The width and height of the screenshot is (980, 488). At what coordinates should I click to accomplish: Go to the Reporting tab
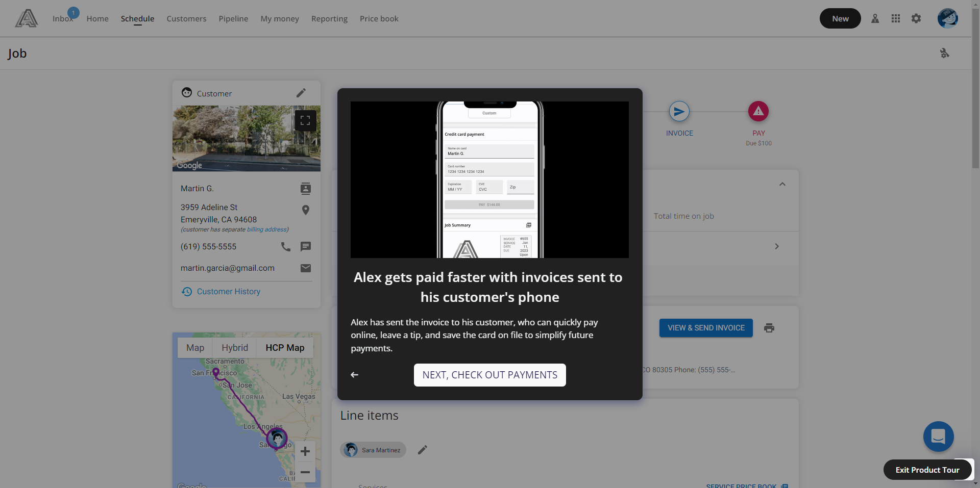click(329, 19)
